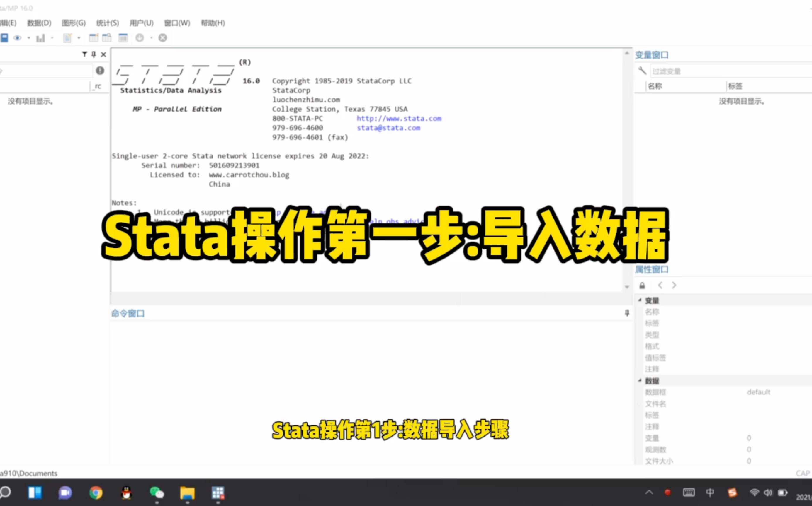Open the Log file icon on toolbar
Viewport: 812px width, 506px height.
(x=4, y=37)
